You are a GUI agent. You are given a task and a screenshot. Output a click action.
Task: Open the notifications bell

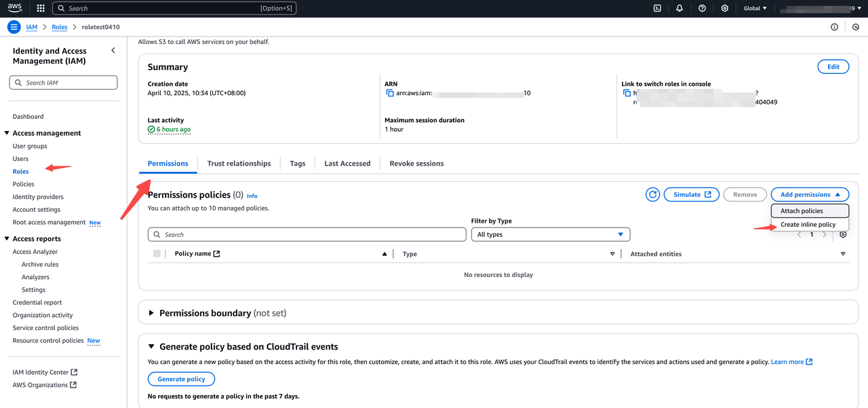pyautogui.click(x=679, y=8)
